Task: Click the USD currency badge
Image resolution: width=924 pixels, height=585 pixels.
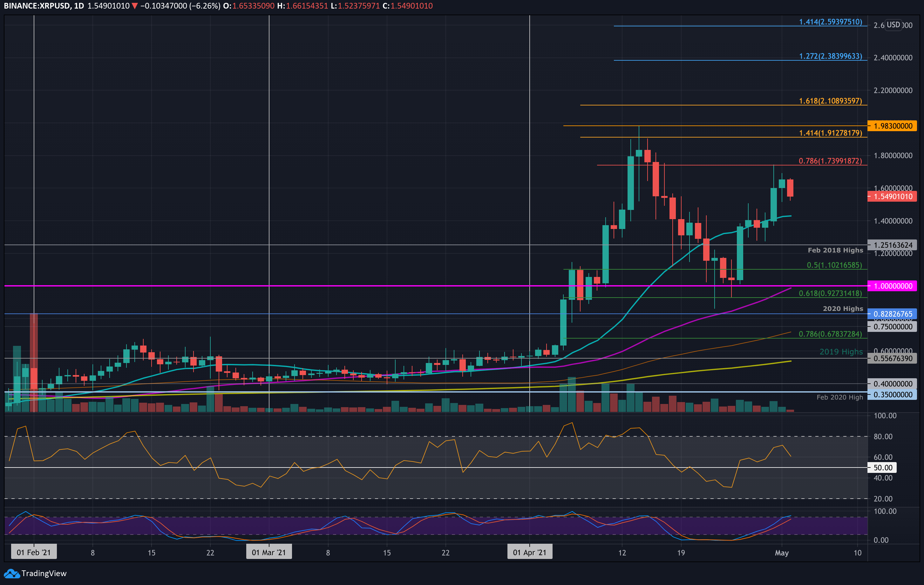Action: click(893, 25)
